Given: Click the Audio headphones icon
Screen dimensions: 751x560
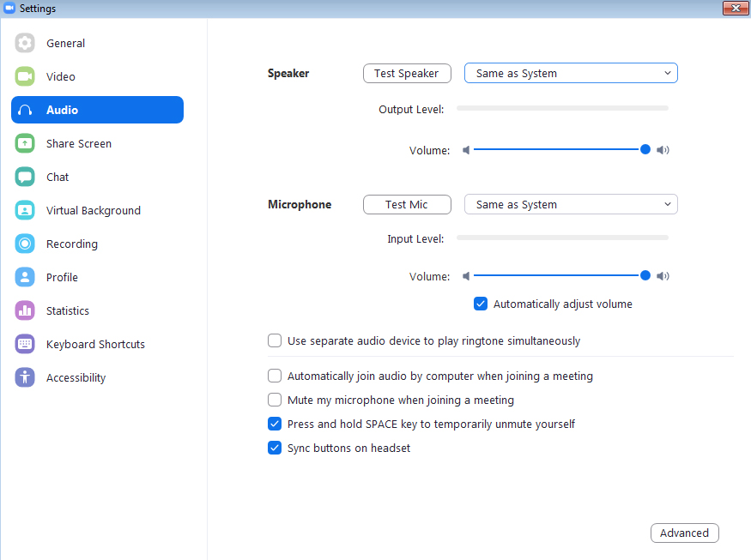Looking at the screenshot, I should tap(24, 110).
